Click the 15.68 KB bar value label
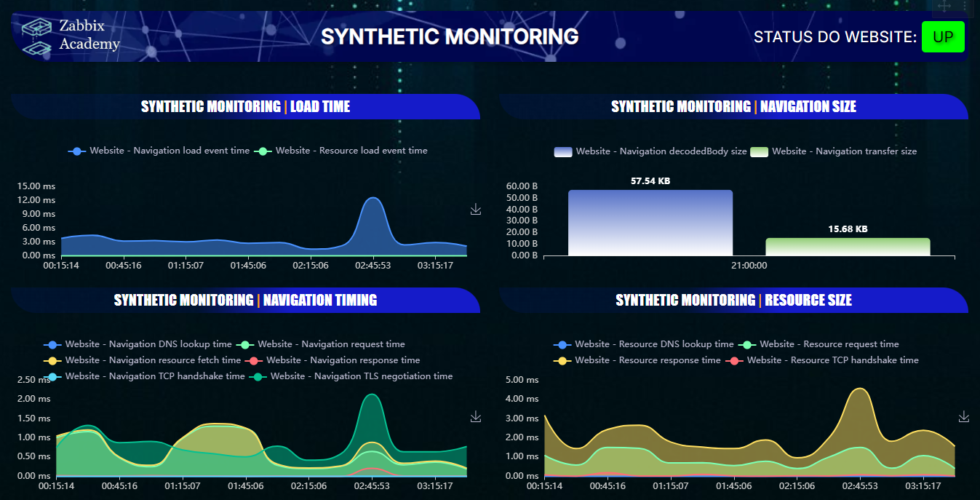Image resolution: width=980 pixels, height=500 pixels. pos(848,229)
